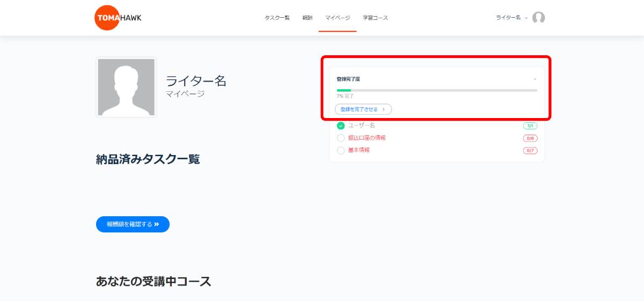Open the 振込口座の情報 link

(367, 138)
